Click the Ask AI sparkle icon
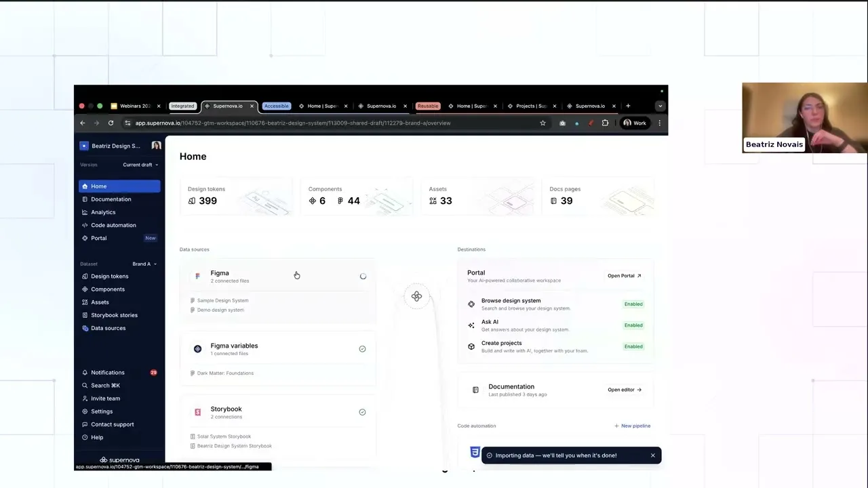This screenshot has height=488, width=868. click(471, 325)
